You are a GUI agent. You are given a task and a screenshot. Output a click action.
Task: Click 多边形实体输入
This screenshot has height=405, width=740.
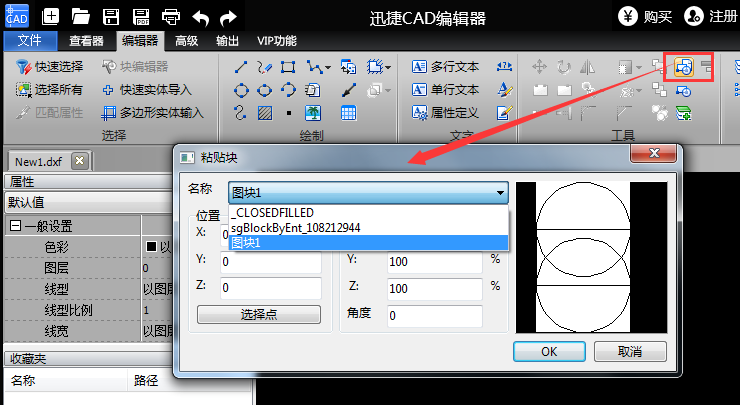(x=153, y=113)
